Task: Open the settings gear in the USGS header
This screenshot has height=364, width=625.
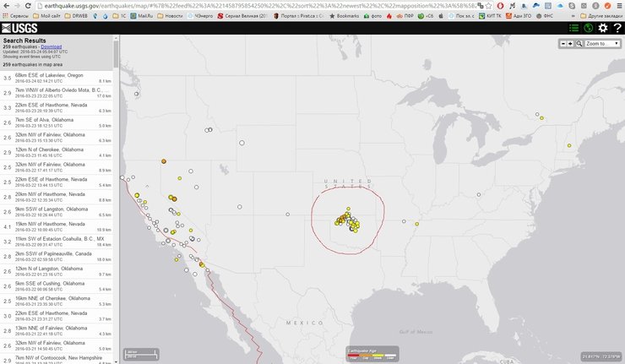Action: tap(603, 28)
